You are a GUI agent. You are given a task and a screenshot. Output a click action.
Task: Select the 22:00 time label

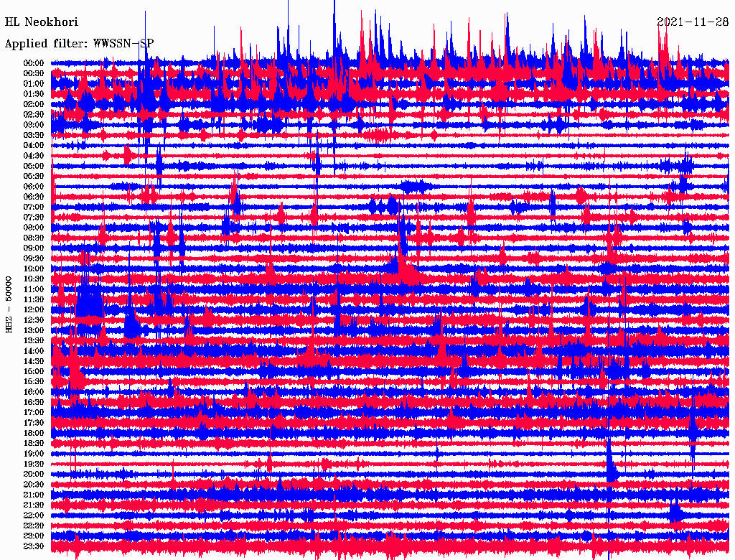[34, 515]
